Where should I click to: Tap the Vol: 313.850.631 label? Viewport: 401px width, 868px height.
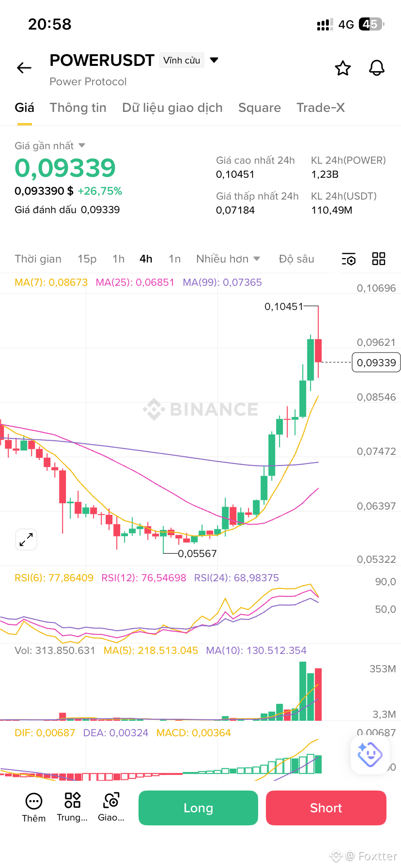tap(55, 651)
